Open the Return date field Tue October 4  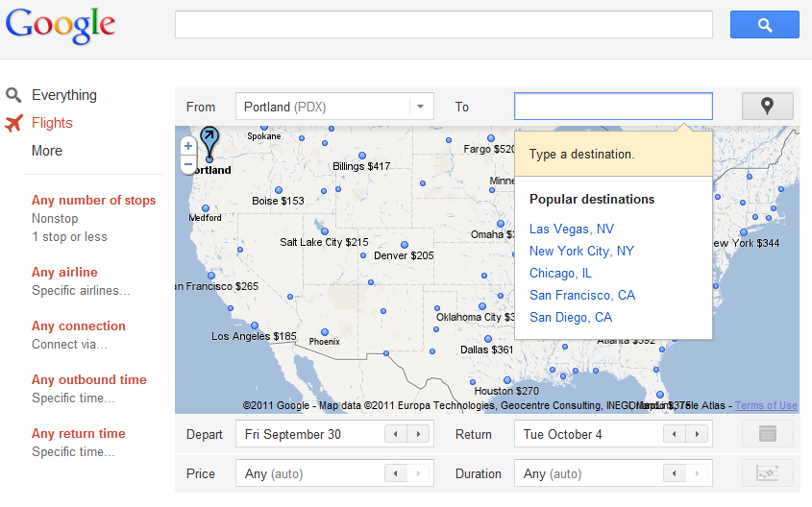point(613,433)
